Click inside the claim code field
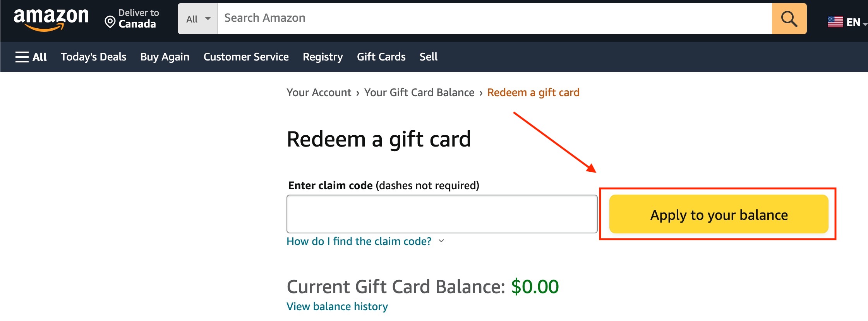 click(x=442, y=214)
